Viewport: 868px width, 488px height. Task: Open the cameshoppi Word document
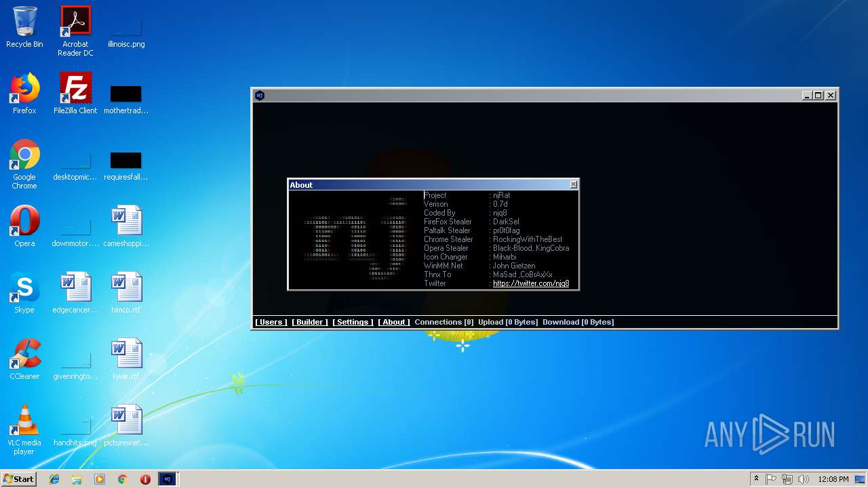[126, 226]
